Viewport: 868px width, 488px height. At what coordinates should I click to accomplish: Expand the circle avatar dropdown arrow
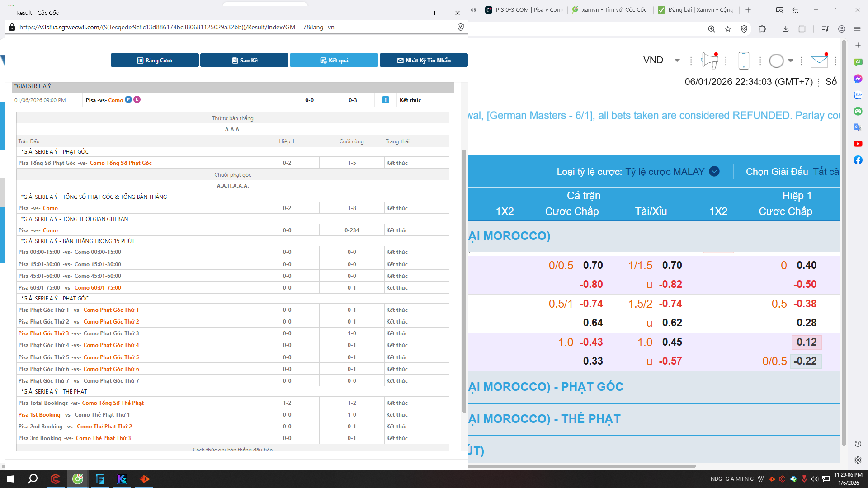coord(790,61)
